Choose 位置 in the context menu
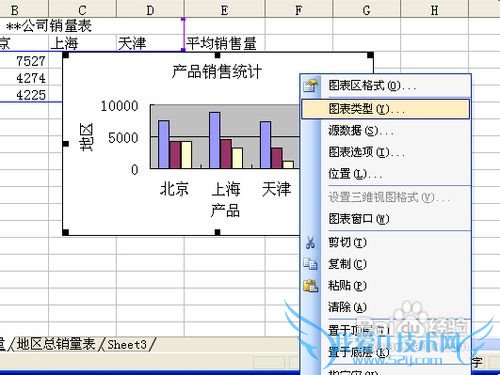 386,174
